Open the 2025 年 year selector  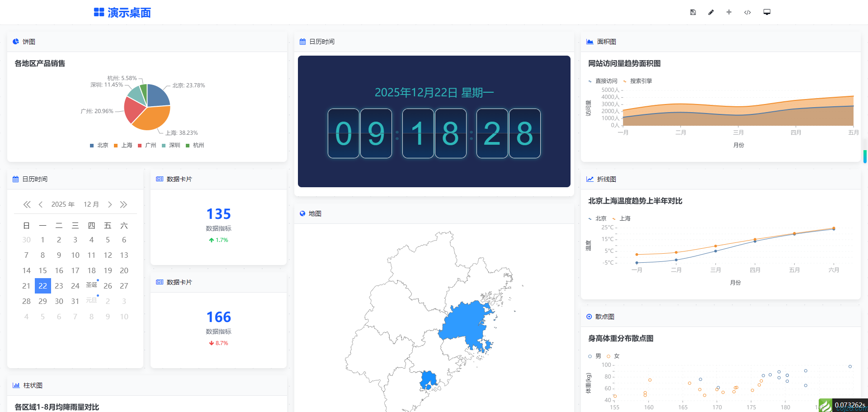[x=62, y=204]
